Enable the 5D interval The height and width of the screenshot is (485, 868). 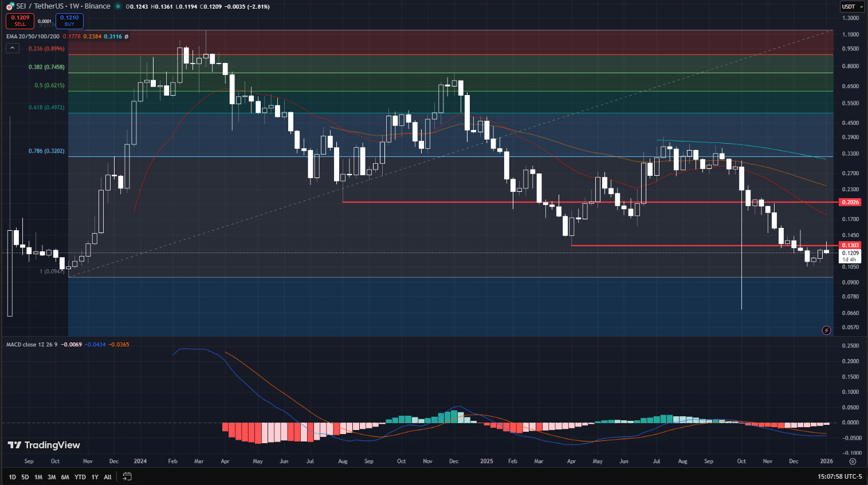click(x=24, y=476)
